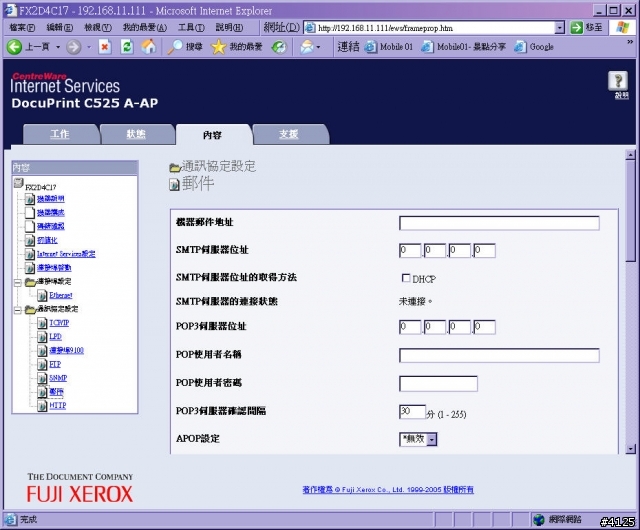Click the page icon beside SNMP

pos(42,379)
